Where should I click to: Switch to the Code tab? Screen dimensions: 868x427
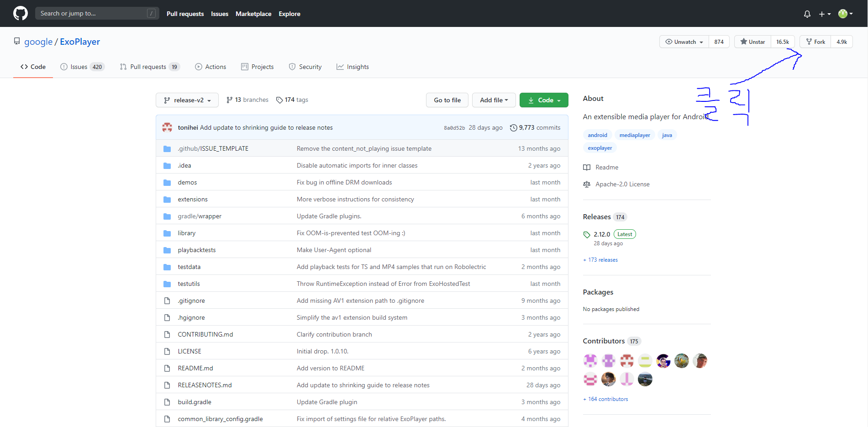(33, 67)
